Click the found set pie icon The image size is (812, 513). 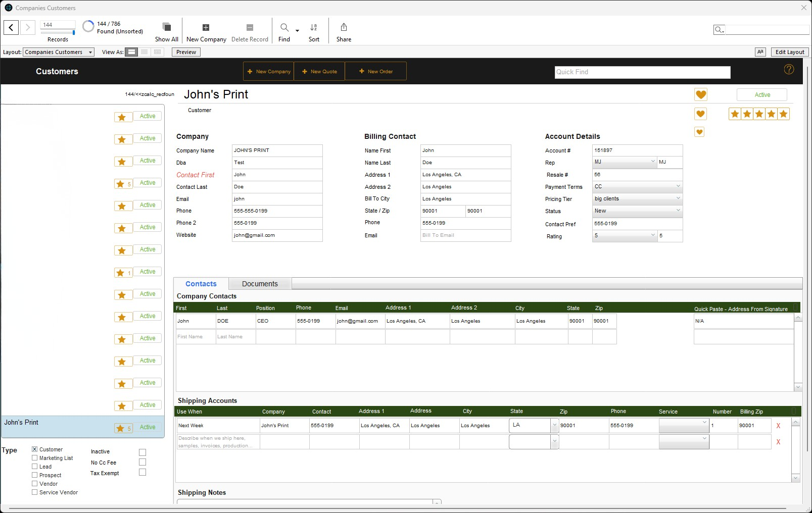(88, 26)
